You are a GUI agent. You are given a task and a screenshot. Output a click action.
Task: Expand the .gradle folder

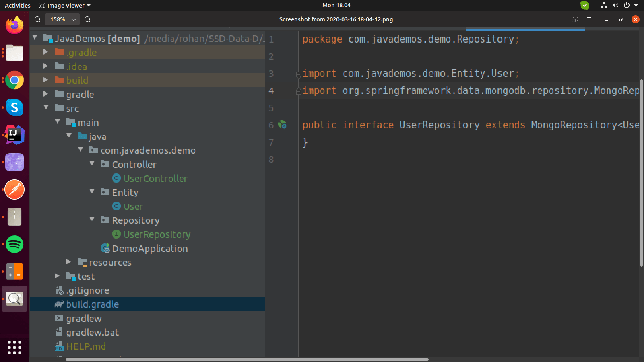point(45,52)
